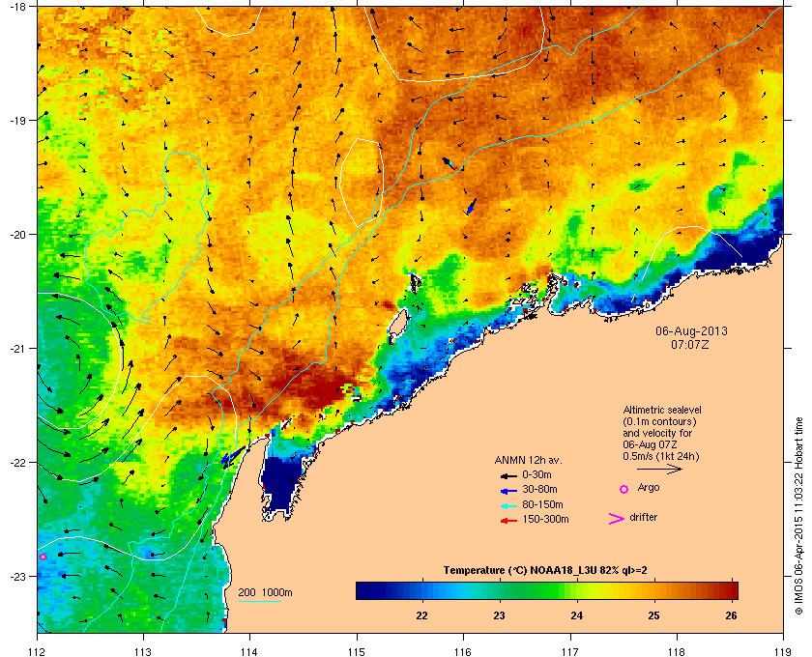Click the latitude axis label '-20'

(x=17, y=234)
